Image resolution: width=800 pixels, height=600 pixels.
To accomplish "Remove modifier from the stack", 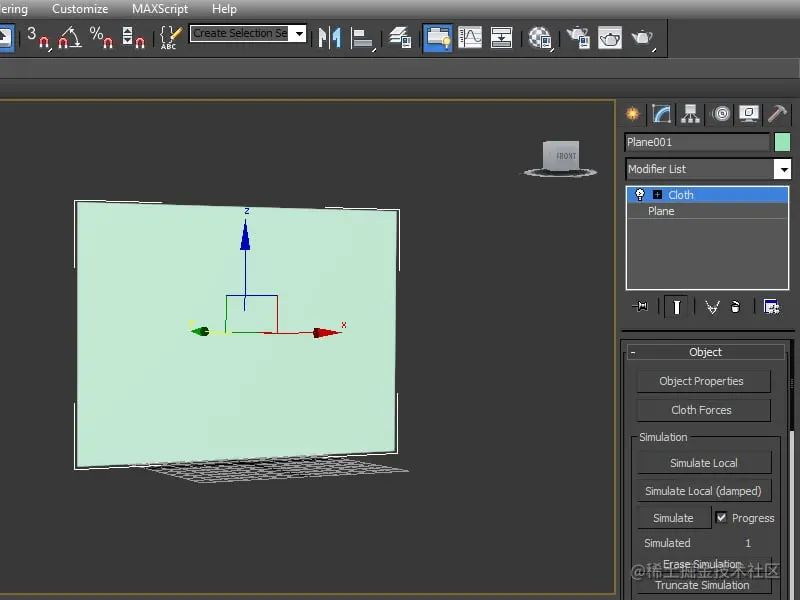I will [x=735, y=307].
